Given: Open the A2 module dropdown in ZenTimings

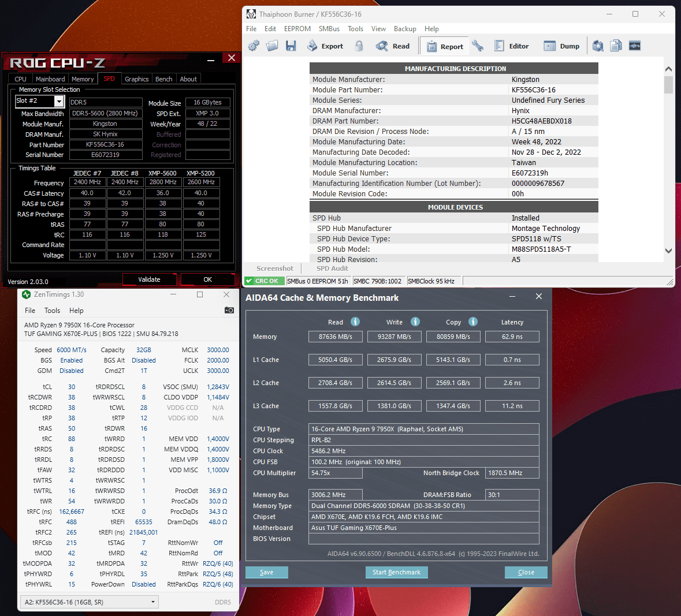Looking at the screenshot, I should point(89,602).
